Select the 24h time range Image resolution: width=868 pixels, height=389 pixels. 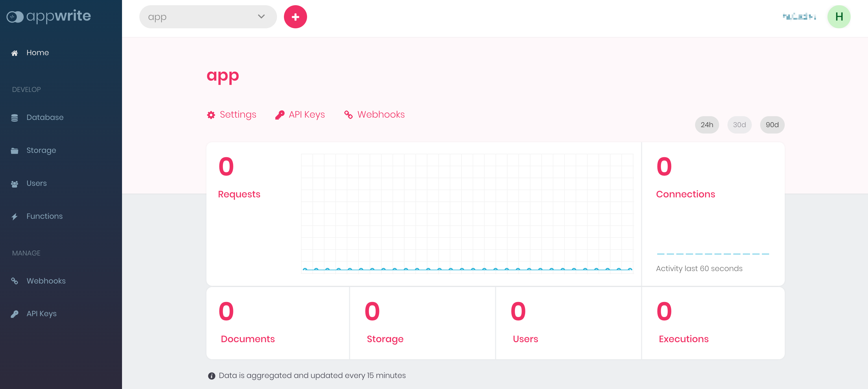tap(707, 125)
